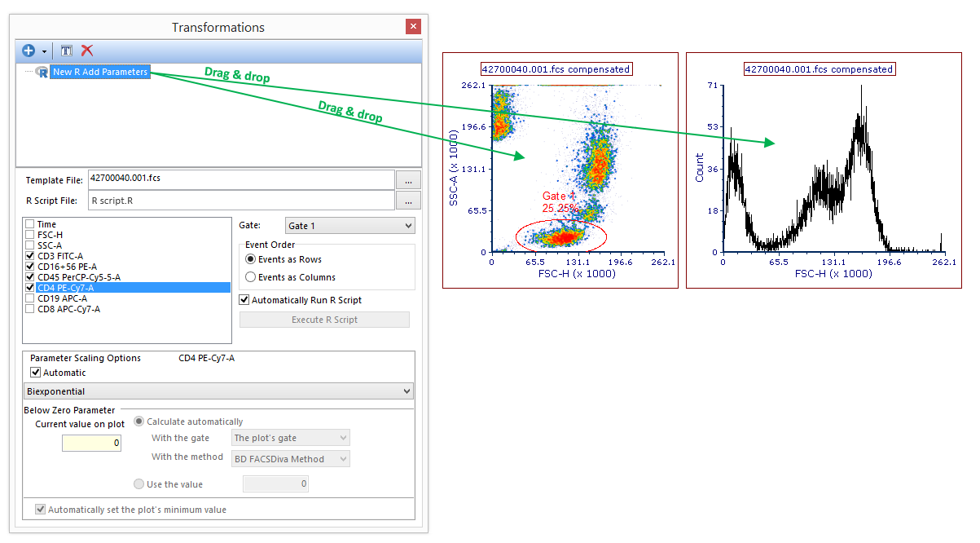Click the blue plus add transformation icon

coord(29,51)
